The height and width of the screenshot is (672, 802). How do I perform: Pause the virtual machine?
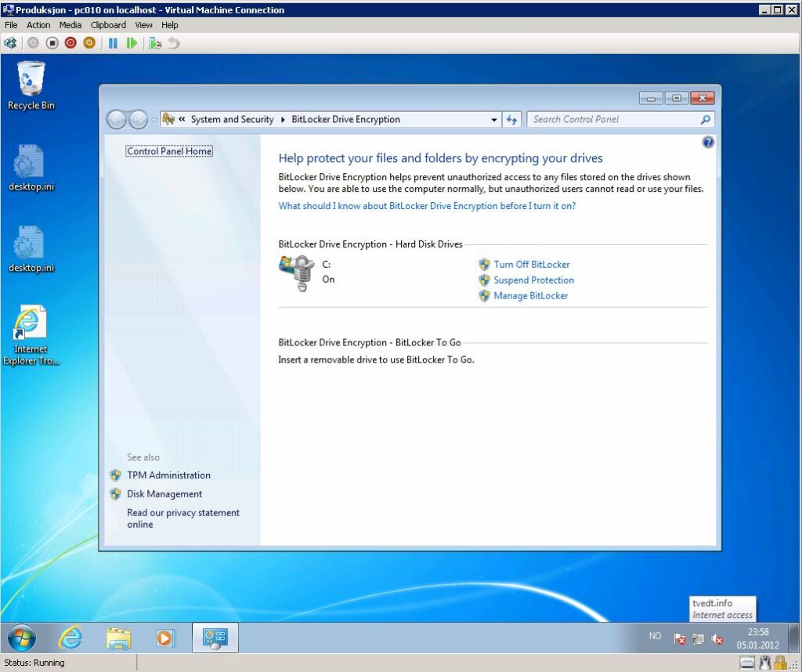(x=113, y=43)
